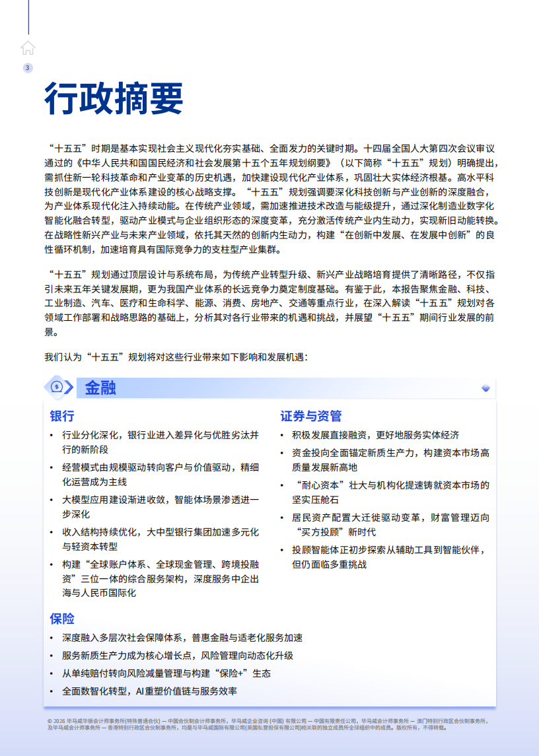
Task: Click the 行政摘要 page title
Action: (114, 100)
